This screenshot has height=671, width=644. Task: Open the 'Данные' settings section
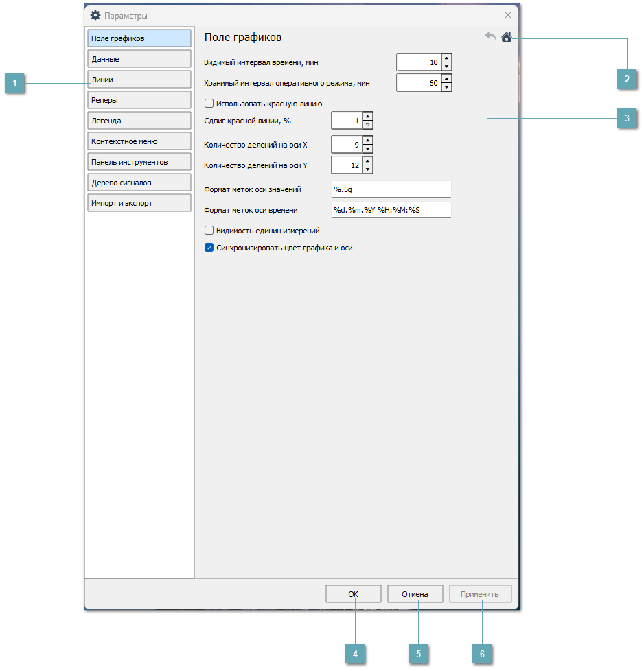tap(139, 59)
